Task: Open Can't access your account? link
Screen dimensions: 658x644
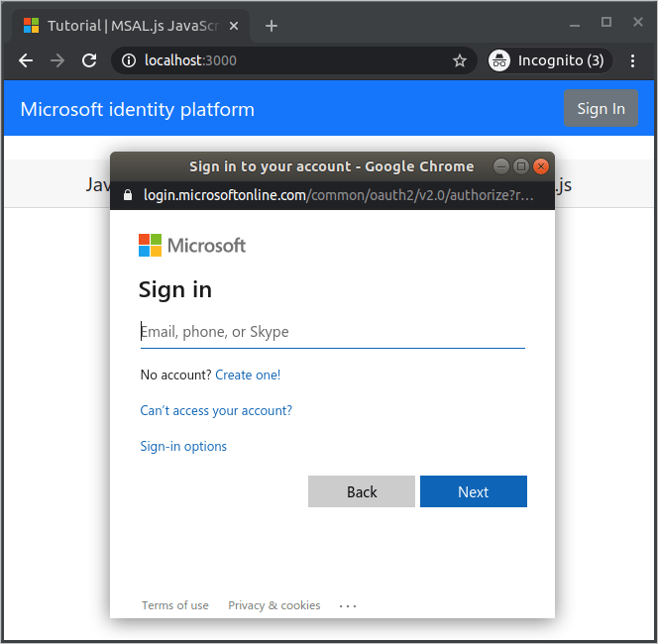Action: point(216,410)
